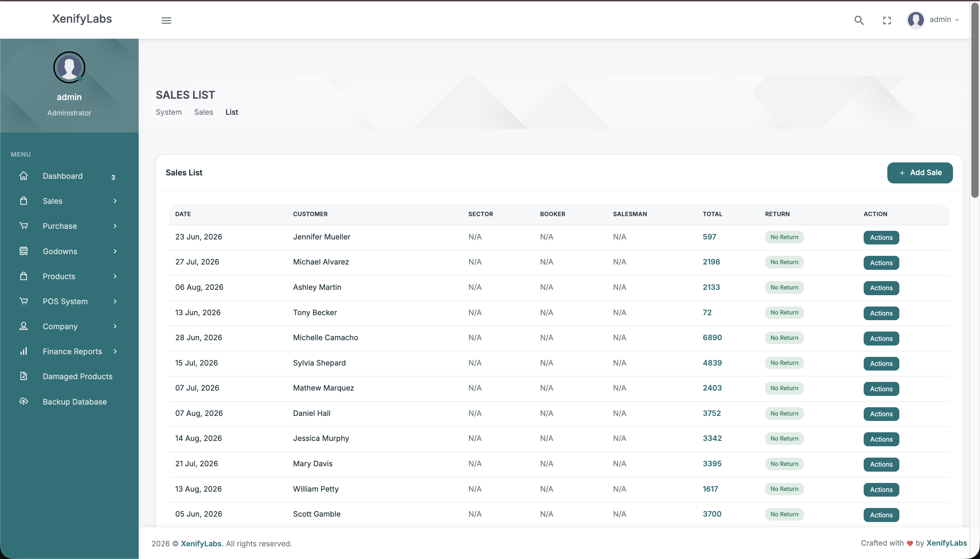980x559 pixels.
Task: Open Actions for Sylvia Shepard's sale
Action: pyautogui.click(x=881, y=363)
